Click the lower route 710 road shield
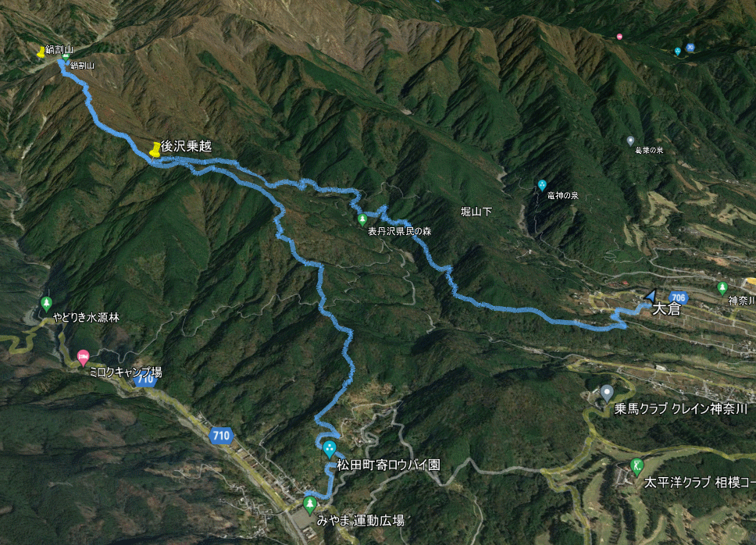The height and width of the screenshot is (545, 756). 221,436
